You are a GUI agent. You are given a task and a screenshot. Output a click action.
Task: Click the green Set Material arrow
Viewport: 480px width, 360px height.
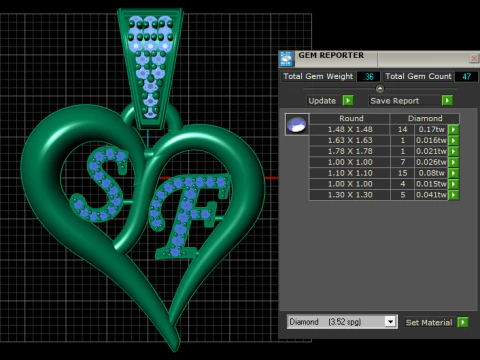(x=463, y=322)
